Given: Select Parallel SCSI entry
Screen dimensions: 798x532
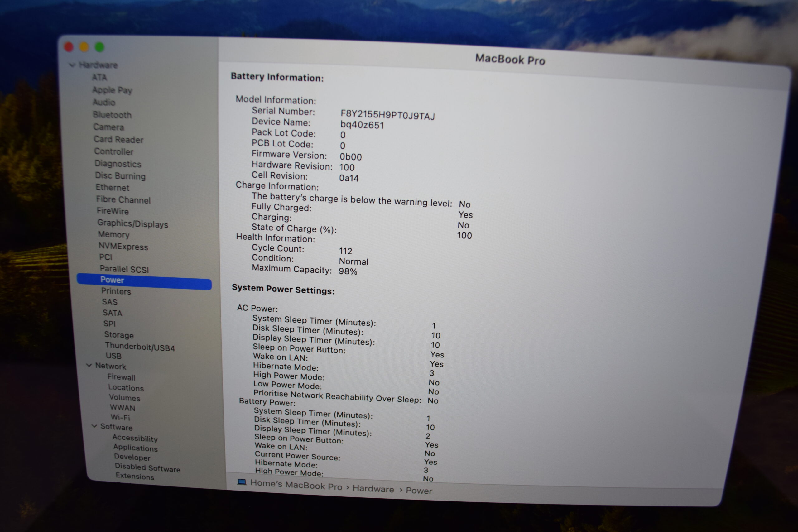Looking at the screenshot, I should 124,269.
